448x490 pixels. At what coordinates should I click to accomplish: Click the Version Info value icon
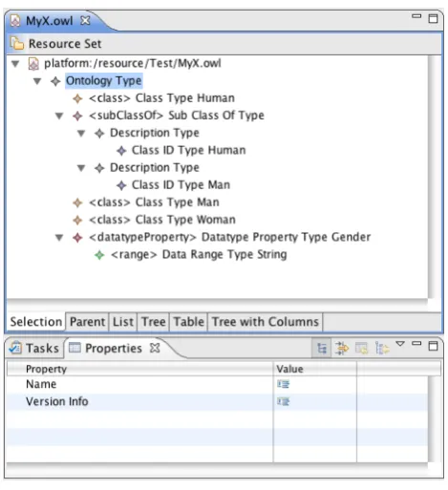283,402
